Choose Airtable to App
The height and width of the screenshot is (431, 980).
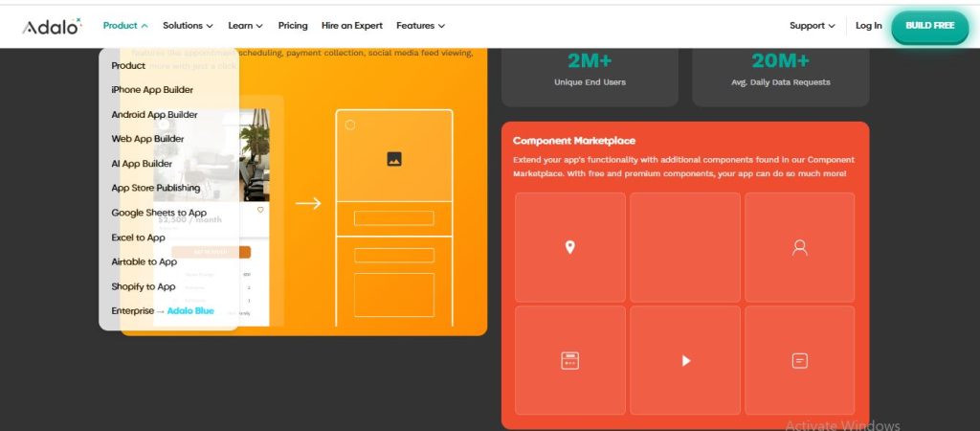(x=144, y=262)
